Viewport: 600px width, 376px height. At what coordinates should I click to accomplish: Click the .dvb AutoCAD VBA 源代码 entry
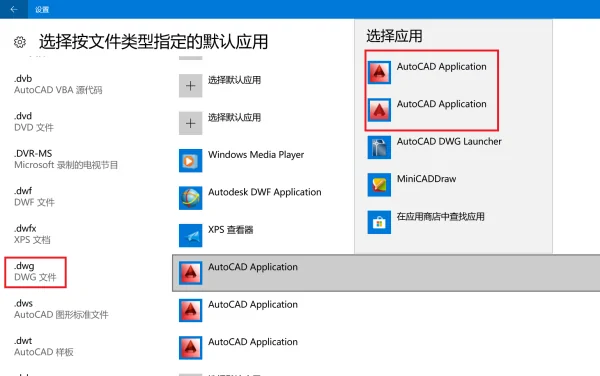coord(58,84)
